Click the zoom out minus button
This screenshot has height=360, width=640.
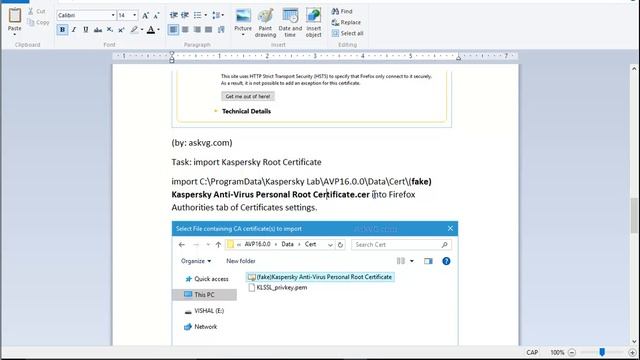coord(572,352)
